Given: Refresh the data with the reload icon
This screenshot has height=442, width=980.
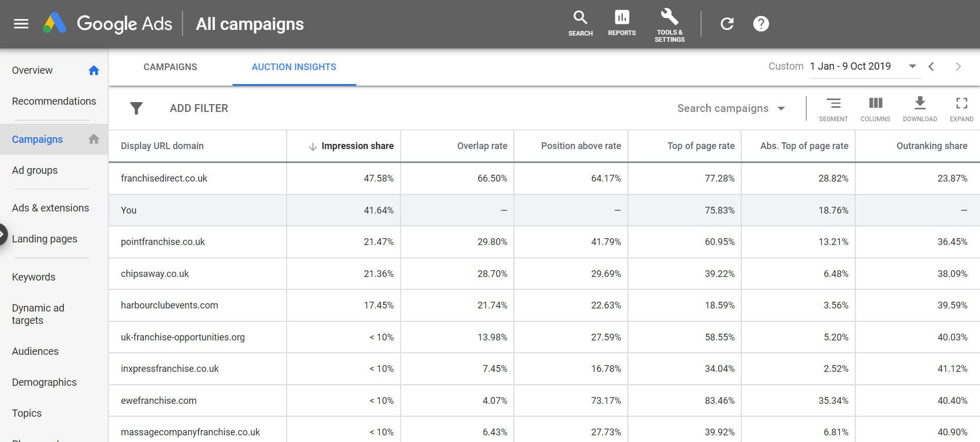Looking at the screenshot, I should tap(727, 24).
